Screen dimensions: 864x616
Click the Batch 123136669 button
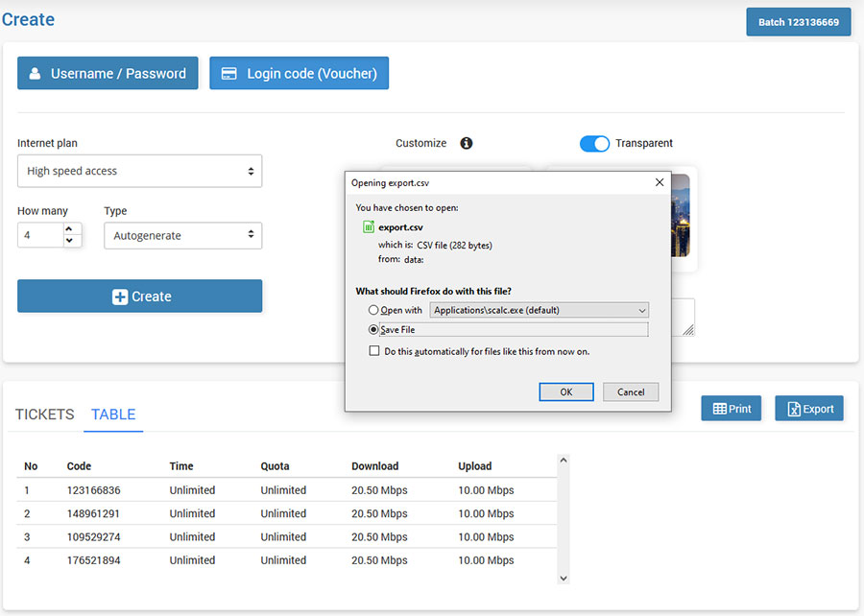(799, 22)
